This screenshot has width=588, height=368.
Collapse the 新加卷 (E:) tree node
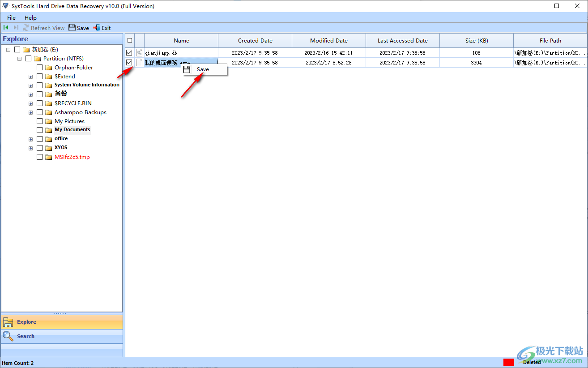coord(9,50)
